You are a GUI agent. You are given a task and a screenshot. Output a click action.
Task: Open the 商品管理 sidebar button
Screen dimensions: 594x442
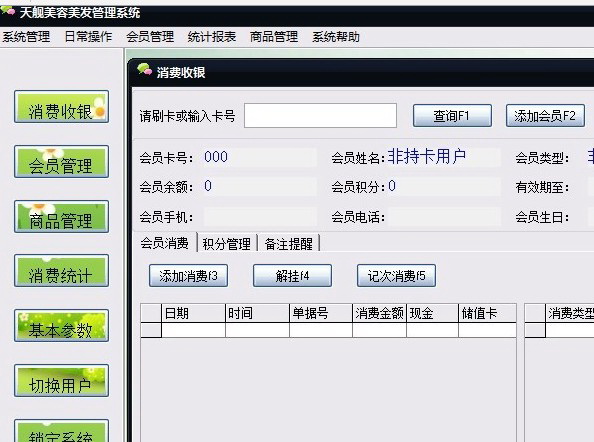tap(61, 216)
